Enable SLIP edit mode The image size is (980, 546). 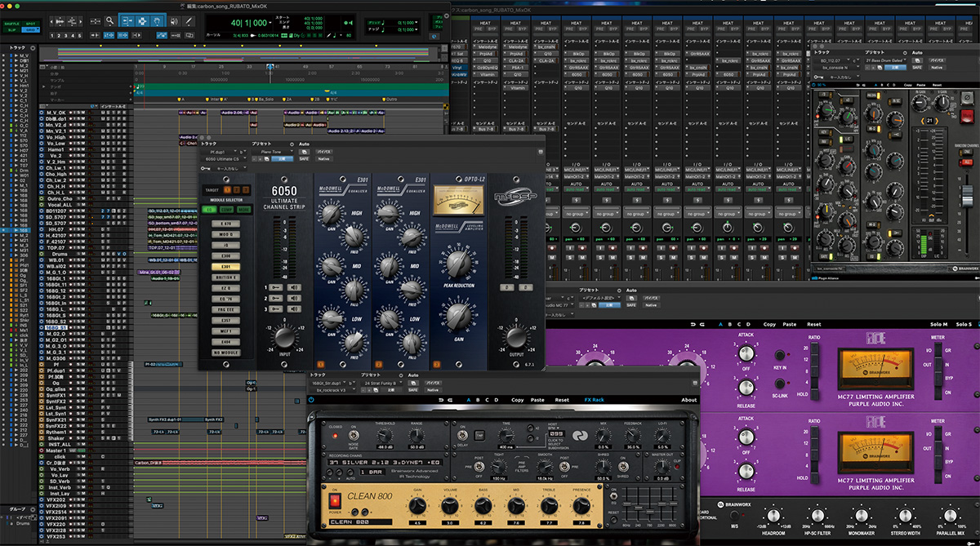pyautogui.click(x=11, y=30)
